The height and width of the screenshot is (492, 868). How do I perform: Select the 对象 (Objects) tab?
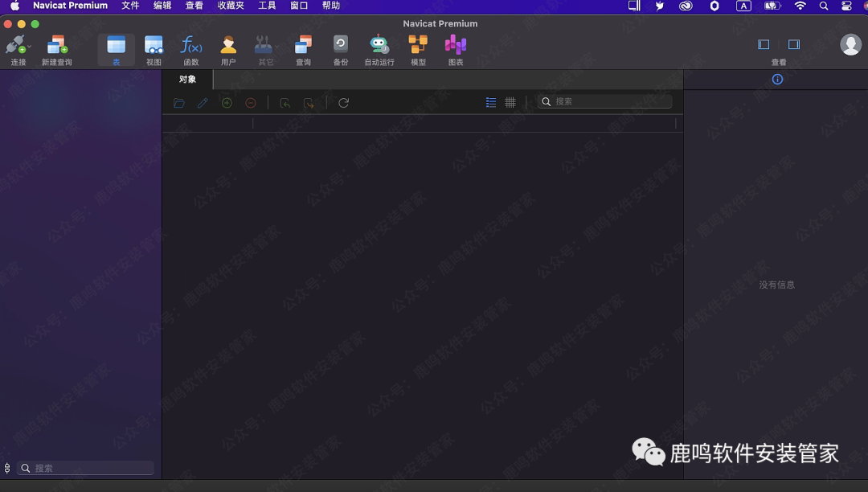pyautogui.click(x=187, y=80)
